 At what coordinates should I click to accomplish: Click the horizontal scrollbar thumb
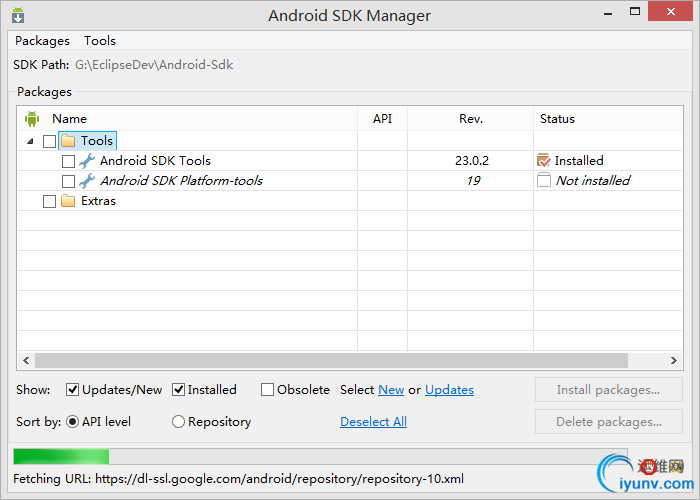point(331,360)
